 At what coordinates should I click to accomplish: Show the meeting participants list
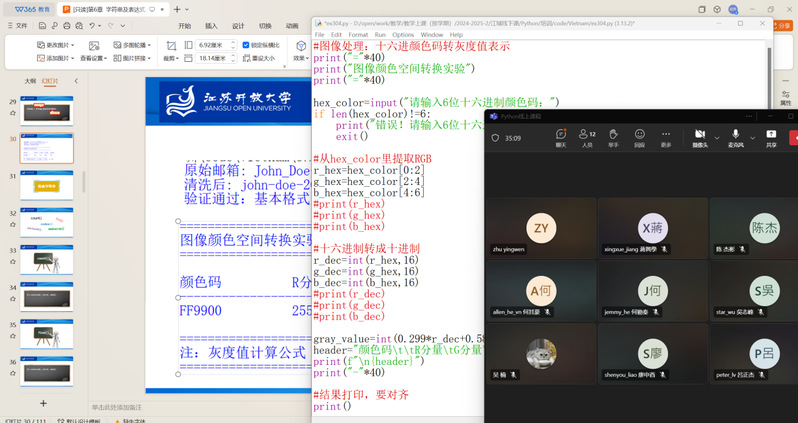[x=588, y=135]
